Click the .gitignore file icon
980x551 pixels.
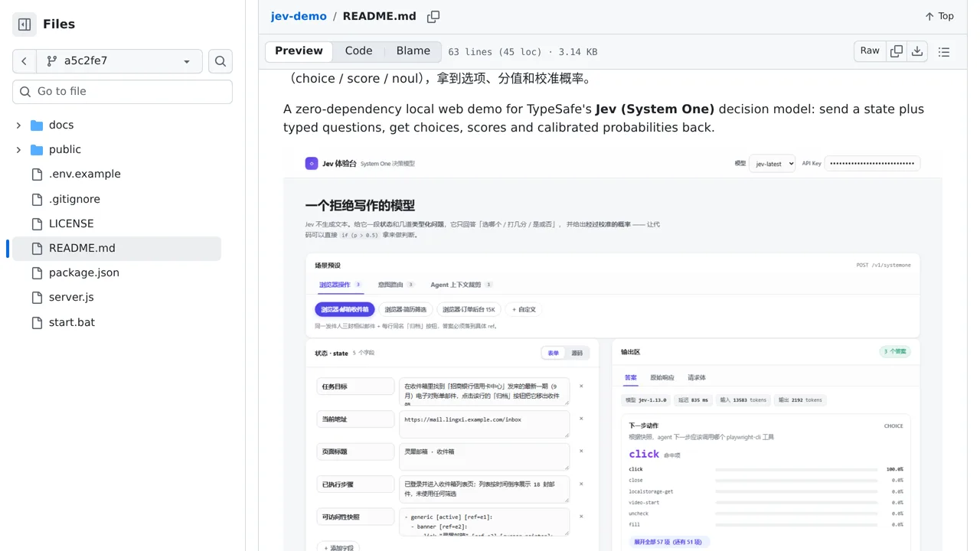click(x=37, y=199)
